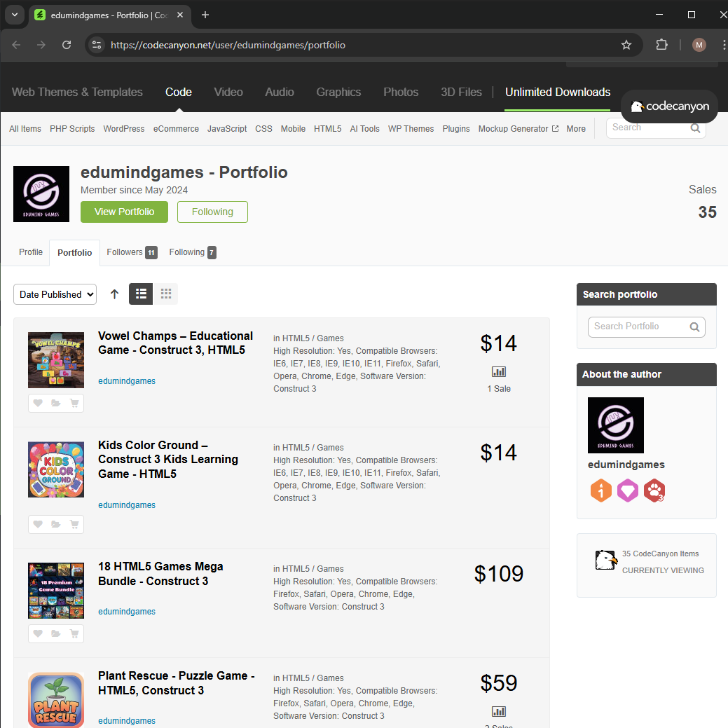The image size is (728, 728).
Task: Reload the page with the refresh icon
Action: pyautogui.click(x=67, y=45)
